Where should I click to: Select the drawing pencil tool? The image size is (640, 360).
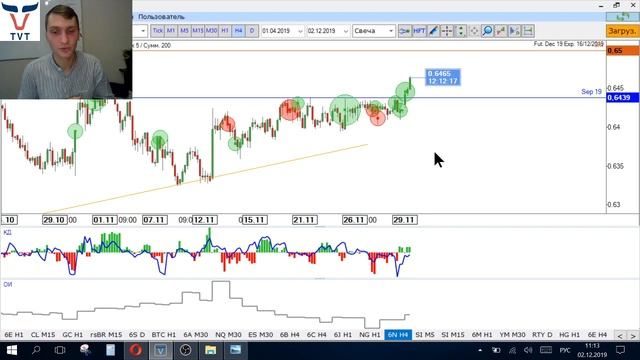(x=433, y=31)
